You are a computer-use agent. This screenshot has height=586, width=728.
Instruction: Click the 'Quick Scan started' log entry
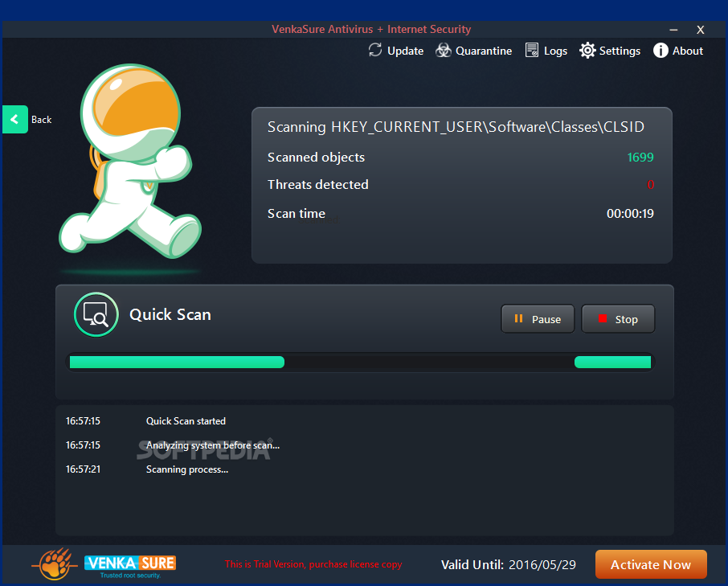click(186, 421)
